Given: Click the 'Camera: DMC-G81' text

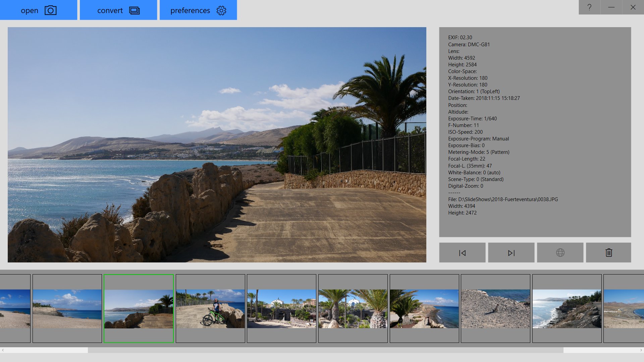Looking at the screenshot, I should [x=469, y=44].
